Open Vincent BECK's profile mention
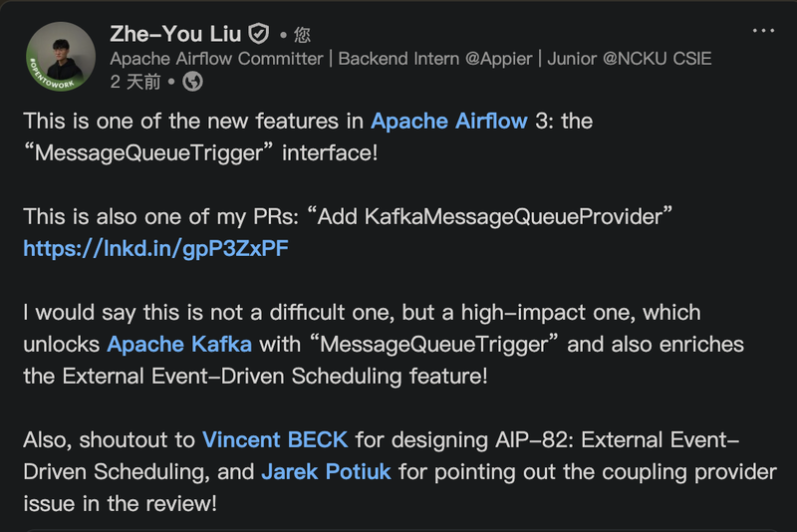 275,440
